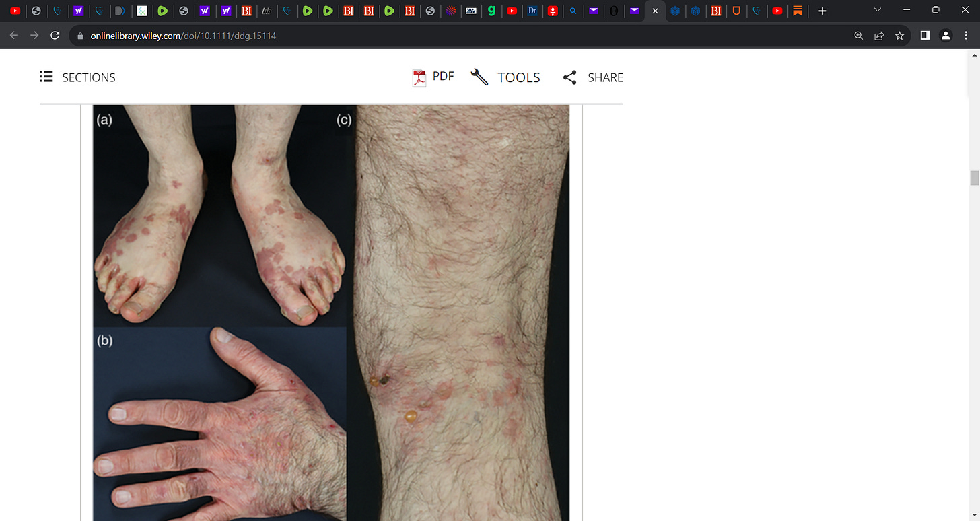The height and width of the screenshot is (521, 980).
Task: Share this page from the address bar
Action: point(879,36)
